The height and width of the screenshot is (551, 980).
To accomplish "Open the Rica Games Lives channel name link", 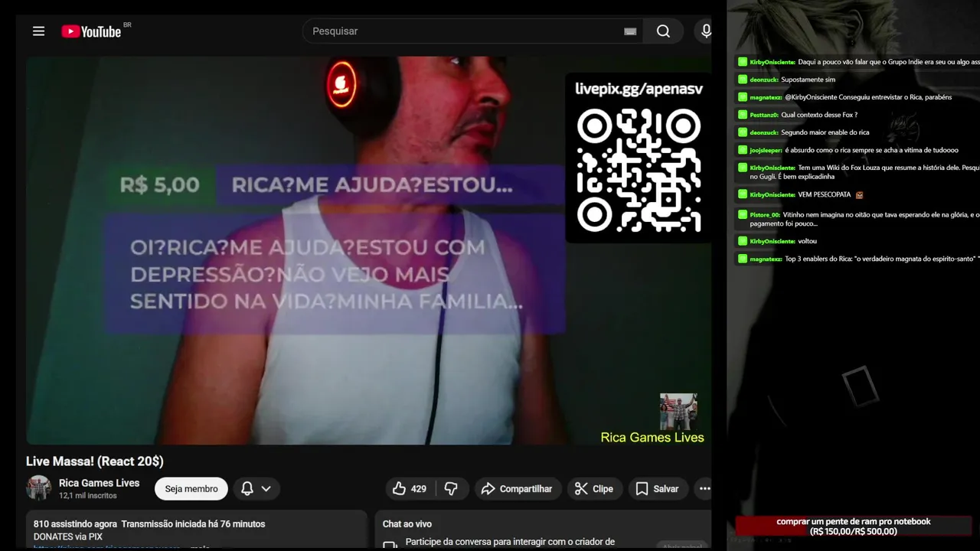I will click(100, 483).
